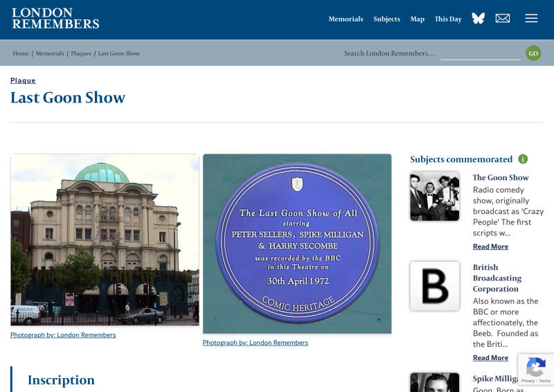Go to Home breadcrumb
This screenshot has width=554, height=392.
(x=21, y=53)
